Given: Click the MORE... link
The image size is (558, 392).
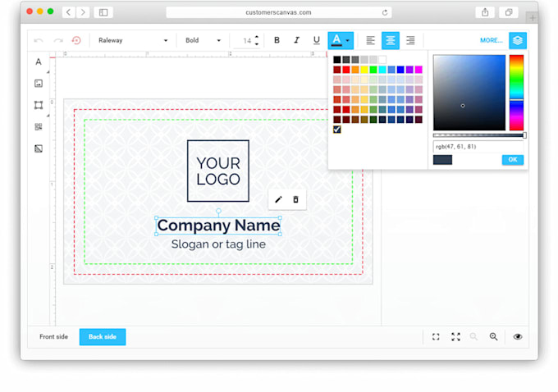Looking at the screenshot, I should pos(491,40).
